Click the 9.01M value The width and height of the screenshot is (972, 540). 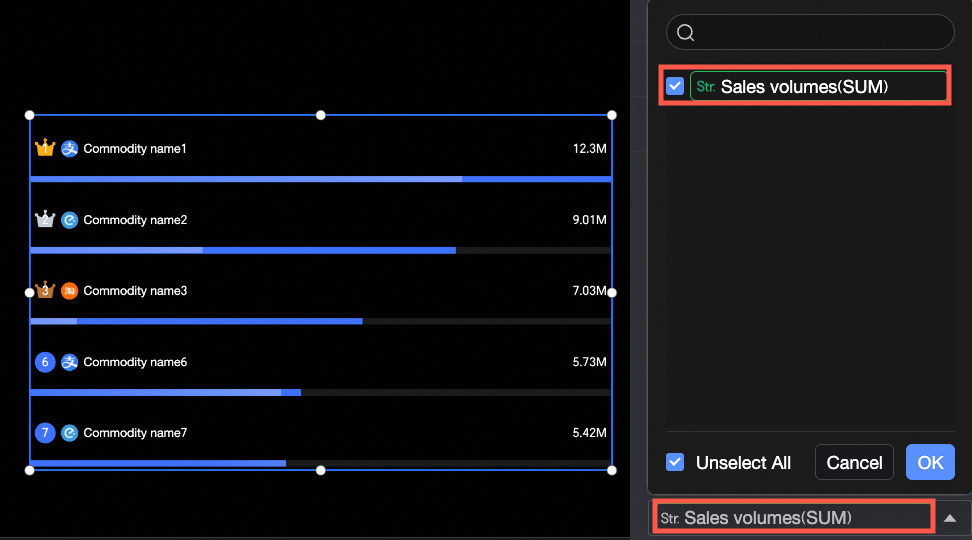[x=590, y=220]
